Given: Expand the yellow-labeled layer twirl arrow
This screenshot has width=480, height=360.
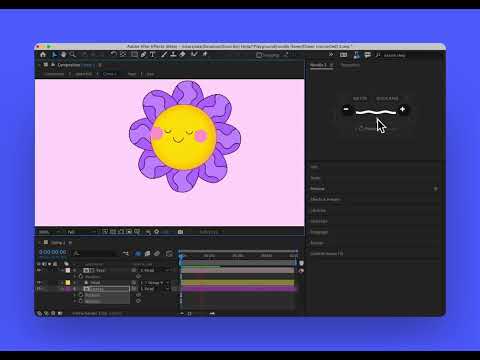Looking at the screenshot, I should [x=75, y=282].
